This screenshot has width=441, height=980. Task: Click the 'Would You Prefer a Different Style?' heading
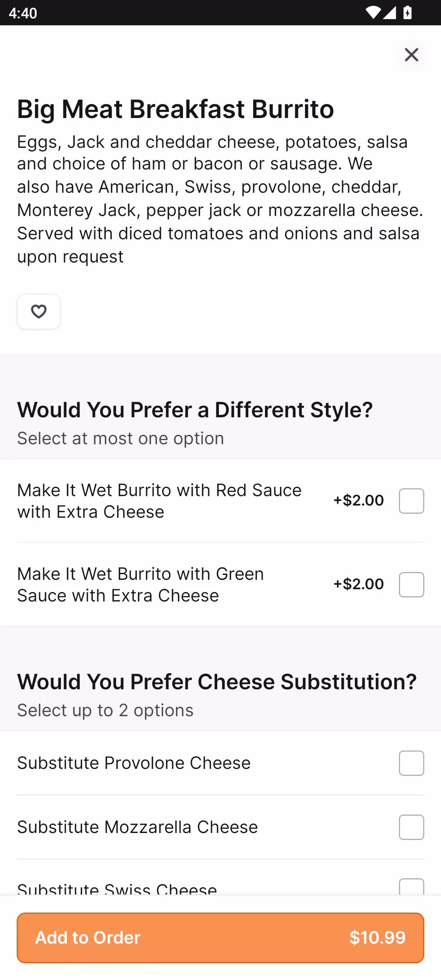[x=195, y=410]
